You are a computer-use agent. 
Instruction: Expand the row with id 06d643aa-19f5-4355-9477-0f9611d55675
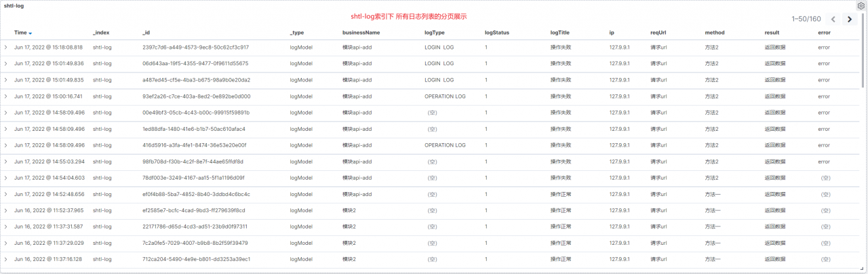(x=6, y=64)
